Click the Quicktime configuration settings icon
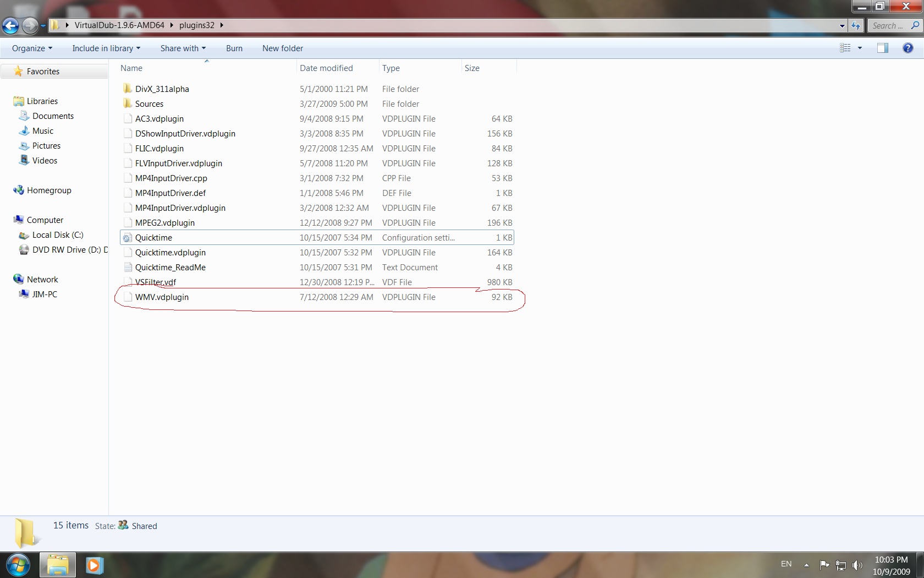 tap(128, 238)
